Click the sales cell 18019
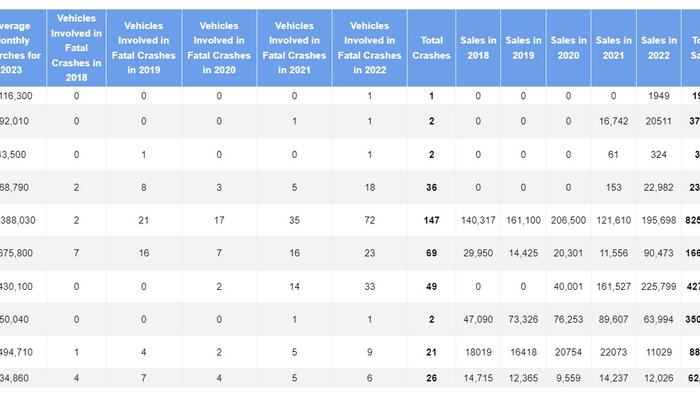 [x=478, y=352]
